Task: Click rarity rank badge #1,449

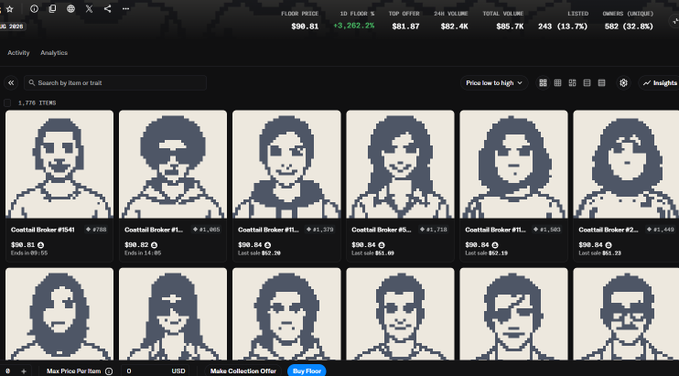Action: click(x=660, y=230)
